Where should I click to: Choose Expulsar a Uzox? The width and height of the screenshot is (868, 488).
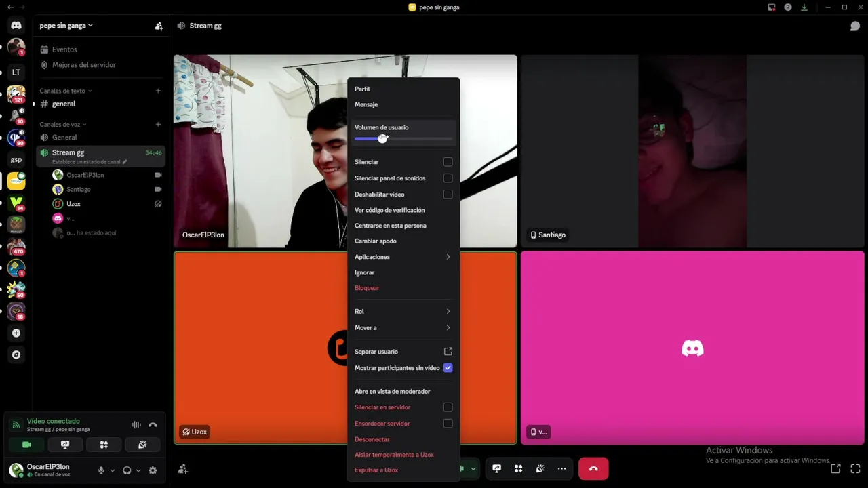403,470
